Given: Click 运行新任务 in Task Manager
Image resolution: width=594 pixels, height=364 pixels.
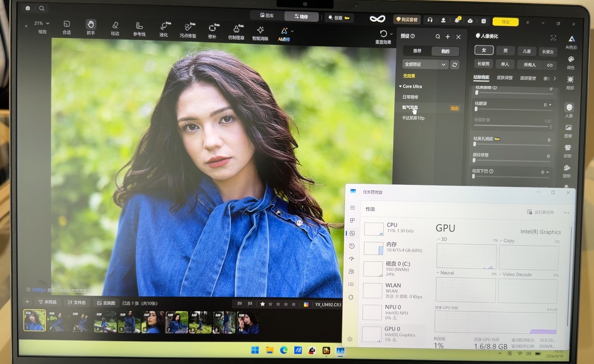Looking at the screenshot, I should pyautogui.click(x=540, y=212).
